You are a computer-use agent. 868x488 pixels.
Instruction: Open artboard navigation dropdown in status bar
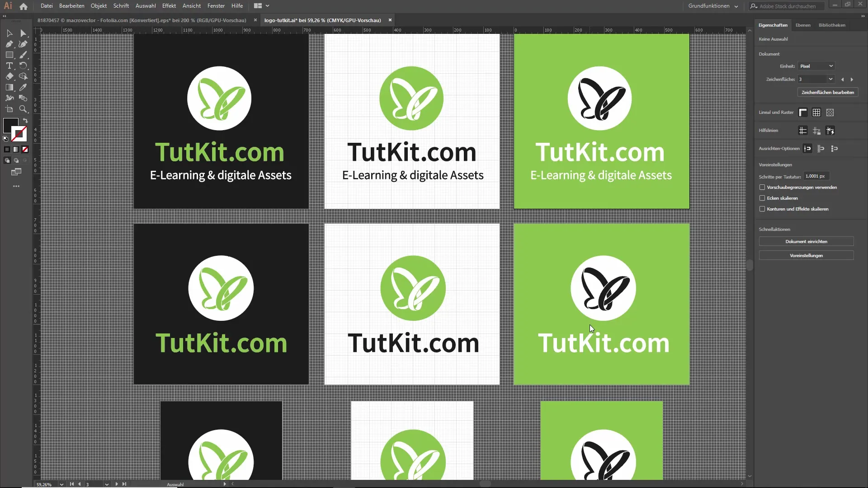pyautogui.click(x=107, y=484)
